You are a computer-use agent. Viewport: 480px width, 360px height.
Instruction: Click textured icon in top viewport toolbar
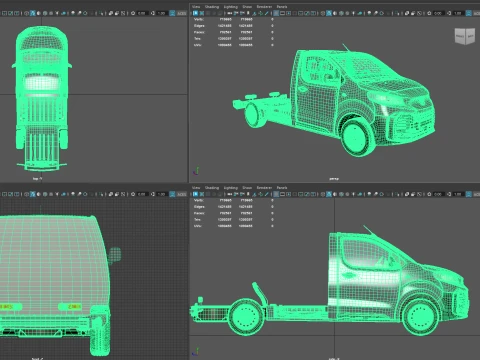point(51,13)
